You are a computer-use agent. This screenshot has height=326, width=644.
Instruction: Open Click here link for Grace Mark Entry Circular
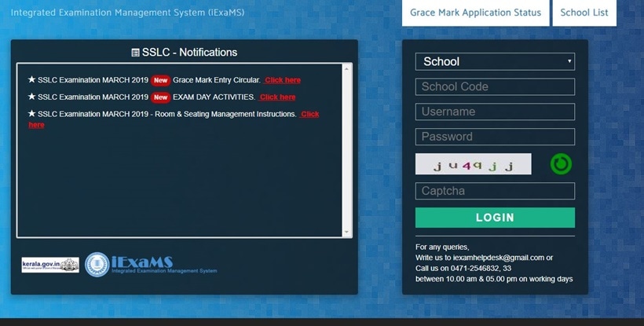[x=283, y=80]
